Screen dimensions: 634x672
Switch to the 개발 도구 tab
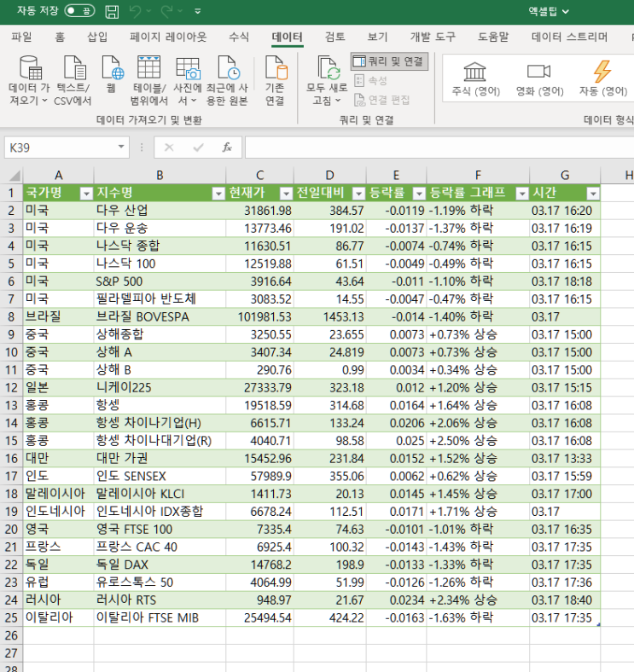433,37
